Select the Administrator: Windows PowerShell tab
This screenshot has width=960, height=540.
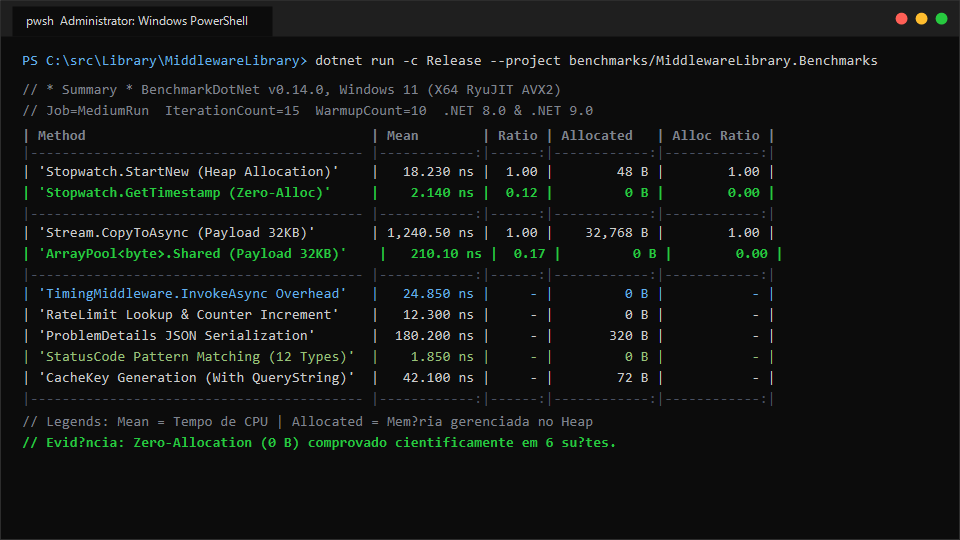coord(142,21)
